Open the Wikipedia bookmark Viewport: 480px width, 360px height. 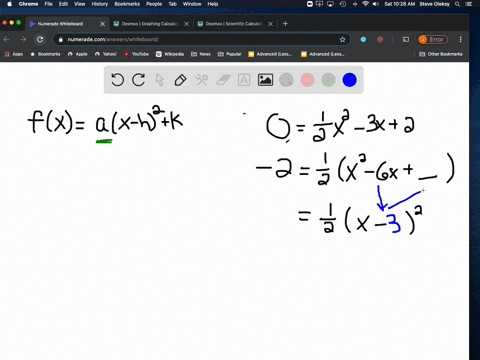pyautogui.click(x=170, y=54)
